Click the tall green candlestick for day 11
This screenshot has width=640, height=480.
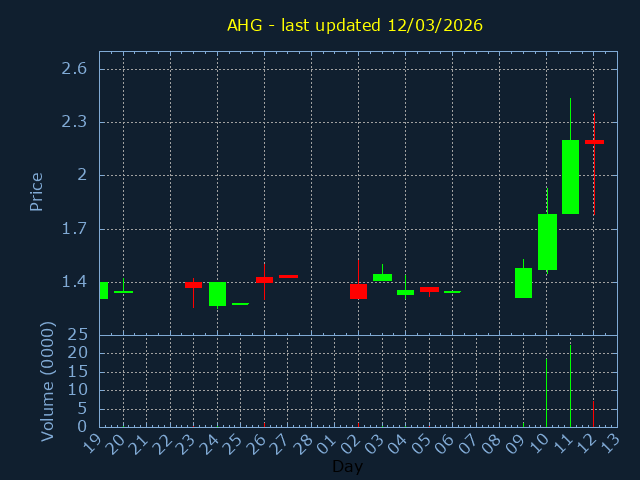tap(570, 177)
